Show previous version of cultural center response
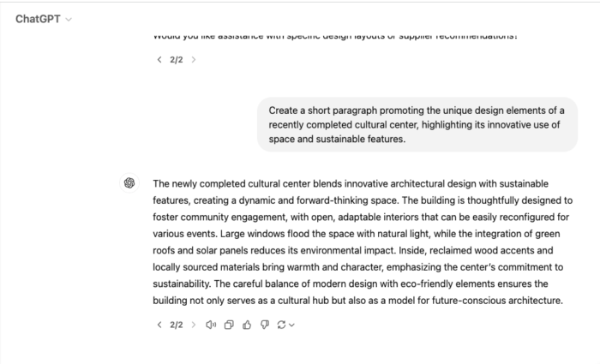The image size is (600, 364). [x=159, y=325]
